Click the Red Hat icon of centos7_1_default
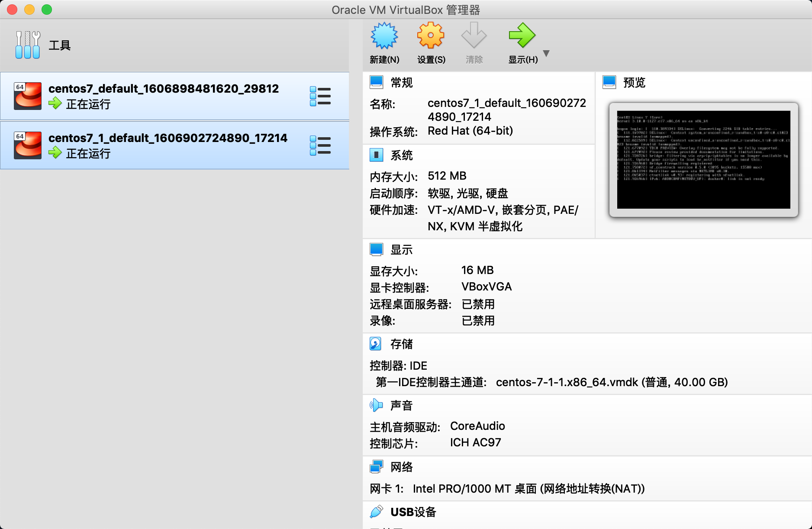The width and height of the screenshot is (812, 529). coord(28,145)
